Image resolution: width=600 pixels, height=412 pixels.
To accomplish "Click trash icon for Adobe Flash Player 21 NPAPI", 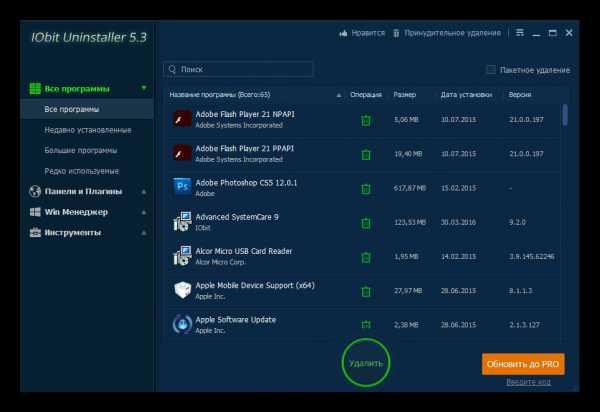I will (x=366, y=120).
